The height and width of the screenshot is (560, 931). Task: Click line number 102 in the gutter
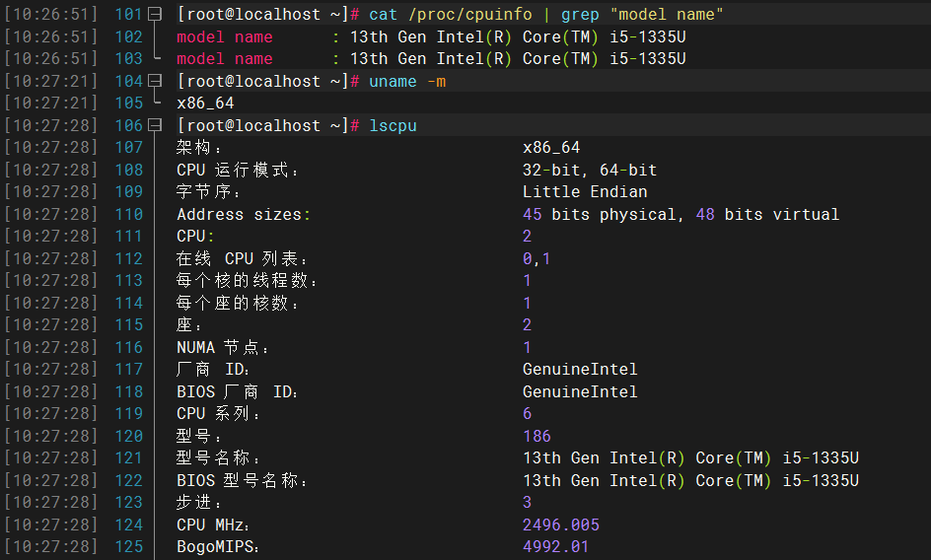[x=129, y=36]
